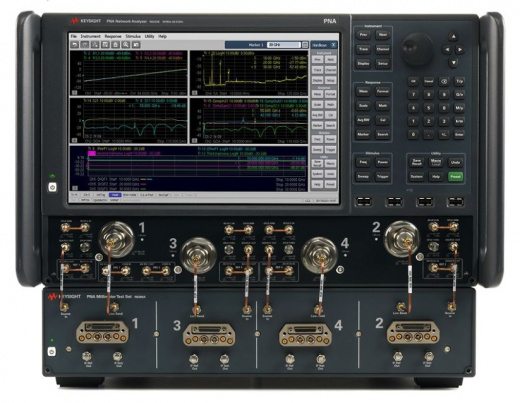This screenshot has width=520, height=403.
Task: Push the front-panel Format key
Action: (x=383, y=91)
